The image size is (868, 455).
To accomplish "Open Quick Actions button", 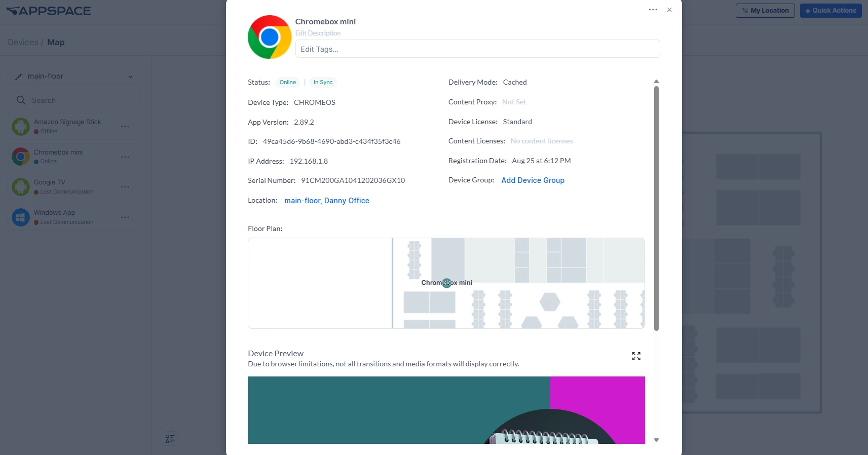I will point(831,11).
